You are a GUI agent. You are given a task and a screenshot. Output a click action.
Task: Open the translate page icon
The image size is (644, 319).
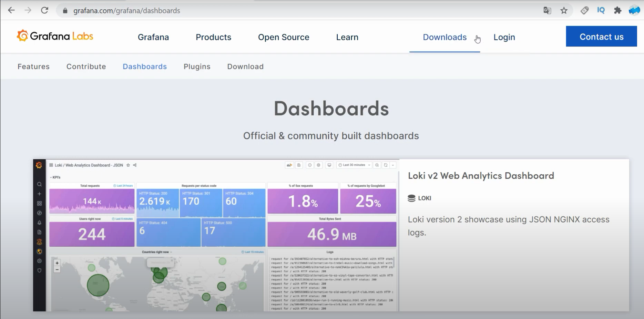(x=547, y=11)
